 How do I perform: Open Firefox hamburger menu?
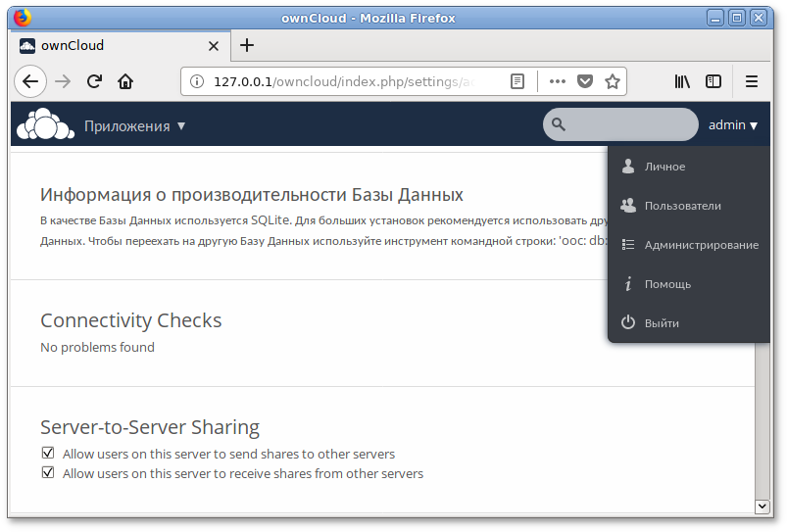tap(753, 81)
